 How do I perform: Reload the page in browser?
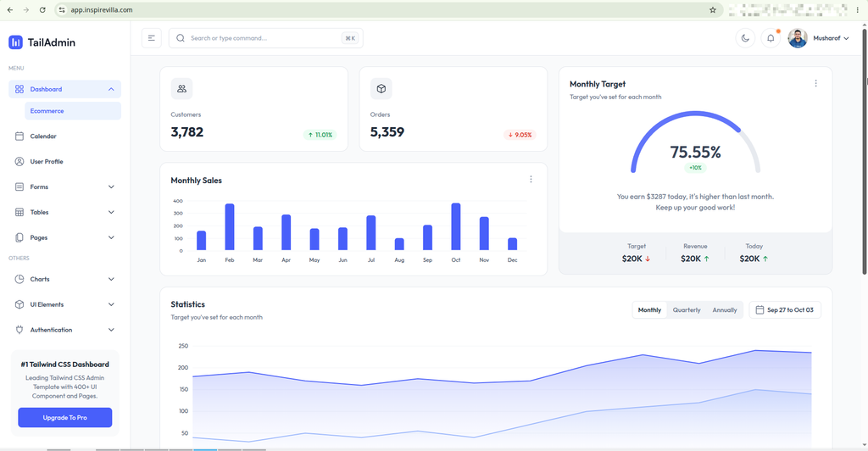pos(42,10)
